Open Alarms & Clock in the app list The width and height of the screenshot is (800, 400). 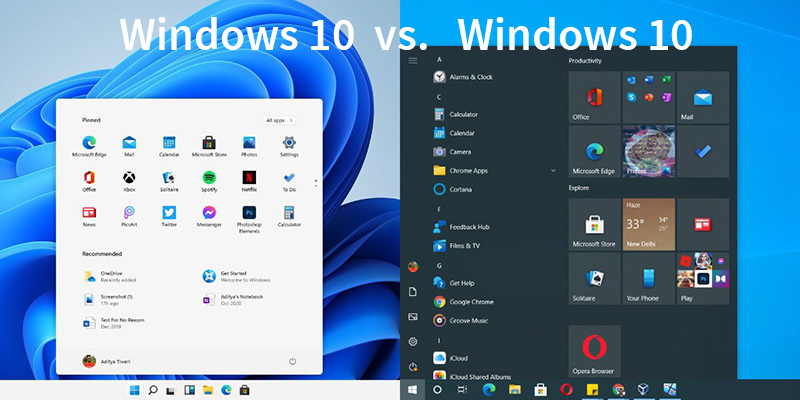tap(463, 77)
